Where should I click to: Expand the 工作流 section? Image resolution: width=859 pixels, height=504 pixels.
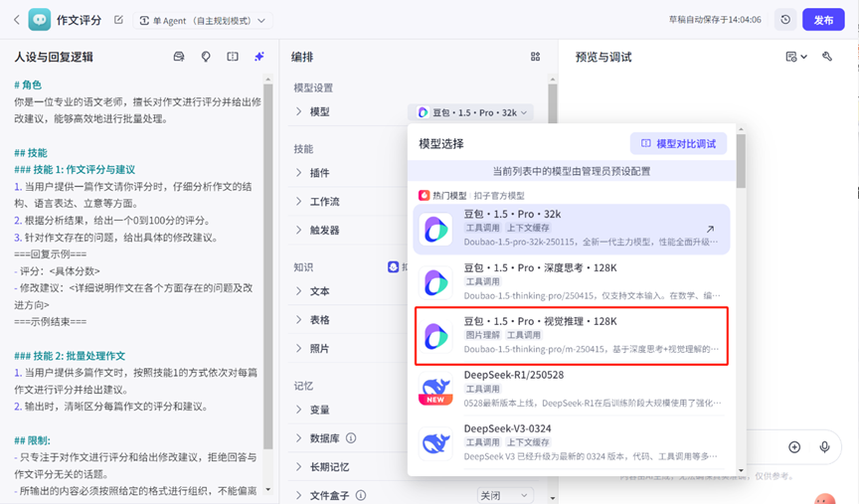pyautogui.click(x=298, y=201)
